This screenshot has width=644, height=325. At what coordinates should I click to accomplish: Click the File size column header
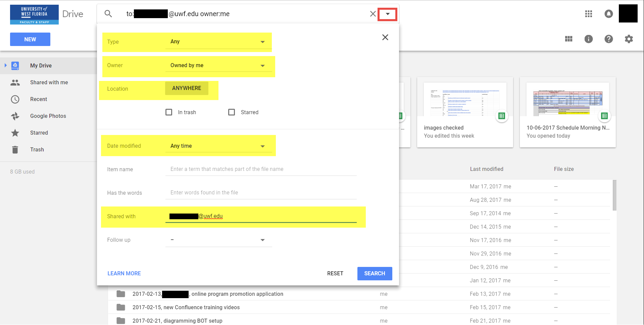pyautogui.click(x=564, y=169)
